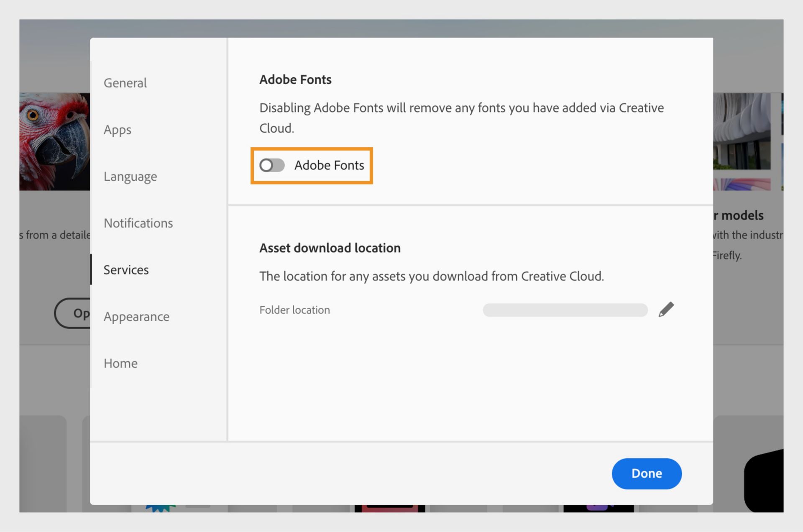Select the Services settings category
The image size is (803, 532).
(126, 270)
